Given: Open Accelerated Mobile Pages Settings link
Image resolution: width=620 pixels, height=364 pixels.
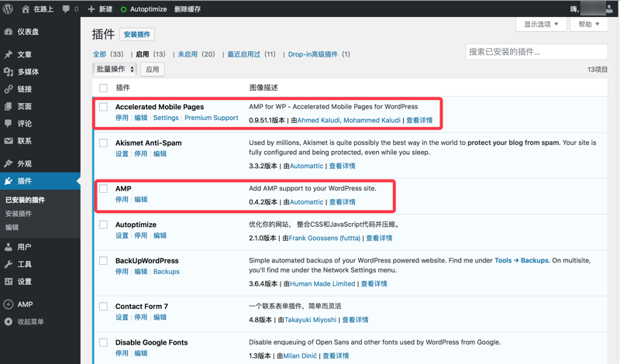Looking at the screenshot, I should [x=166, y=118].
